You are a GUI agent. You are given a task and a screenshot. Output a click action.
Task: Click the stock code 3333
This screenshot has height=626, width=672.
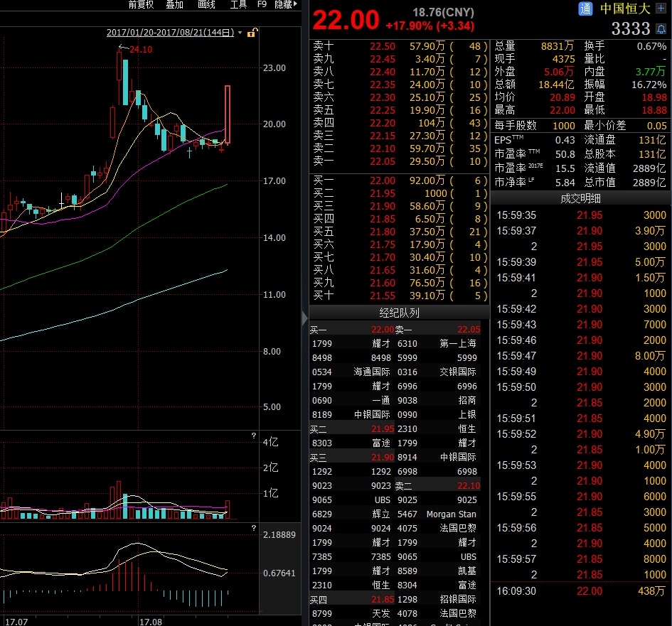pyautogui.click(x=631, y=28)
